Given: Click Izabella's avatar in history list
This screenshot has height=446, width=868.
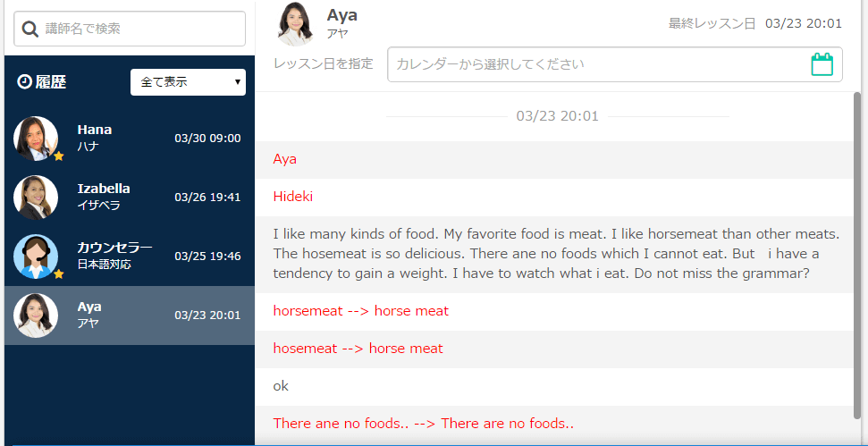Looking at the screenshot, I should [x=36, y=198].
